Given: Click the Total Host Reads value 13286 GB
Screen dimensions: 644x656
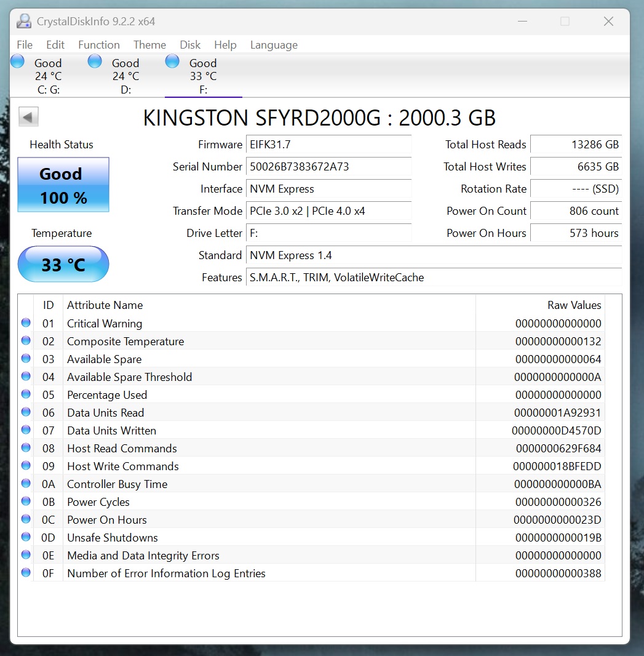Looking at the screenshot, I should click(x=576, y=145).
